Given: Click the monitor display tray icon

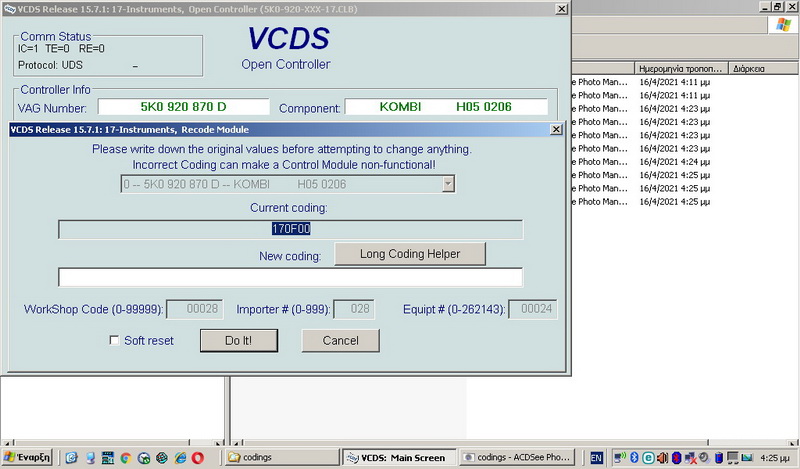Looking at the screenshot, I should 733,457.
